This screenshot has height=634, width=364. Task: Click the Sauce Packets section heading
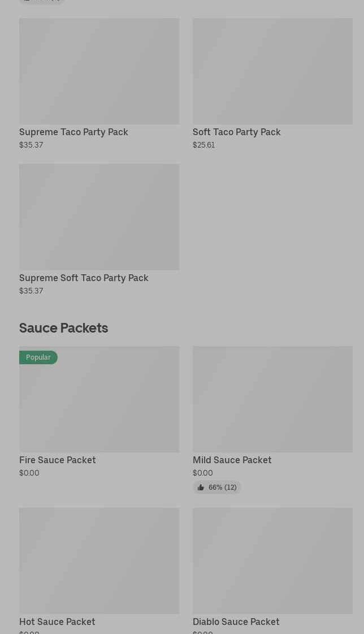point(63,328)
